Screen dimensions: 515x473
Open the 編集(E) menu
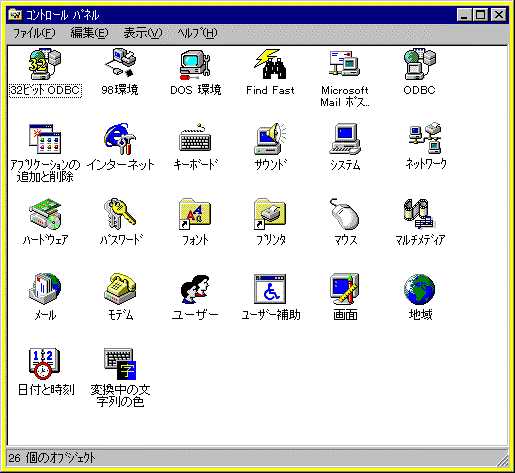pyautogui.click(x=89, y=33)
